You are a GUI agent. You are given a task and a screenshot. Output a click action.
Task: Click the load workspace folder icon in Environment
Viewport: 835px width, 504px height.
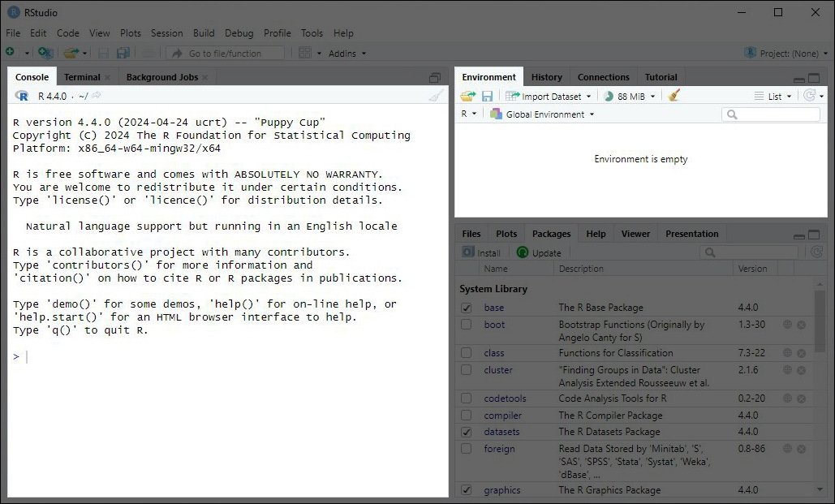(x=468, y=96)
